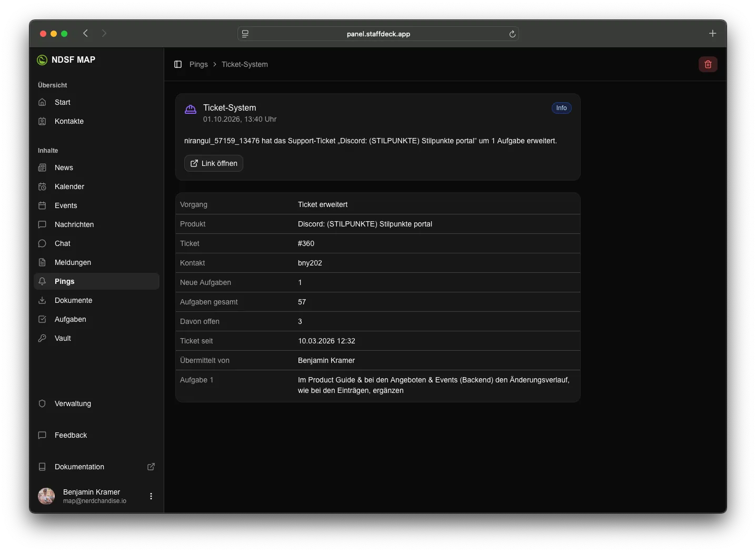The image size is (756, 552).
Task: Open Dokumente via its download icon
Action: [x=42, y=300]
